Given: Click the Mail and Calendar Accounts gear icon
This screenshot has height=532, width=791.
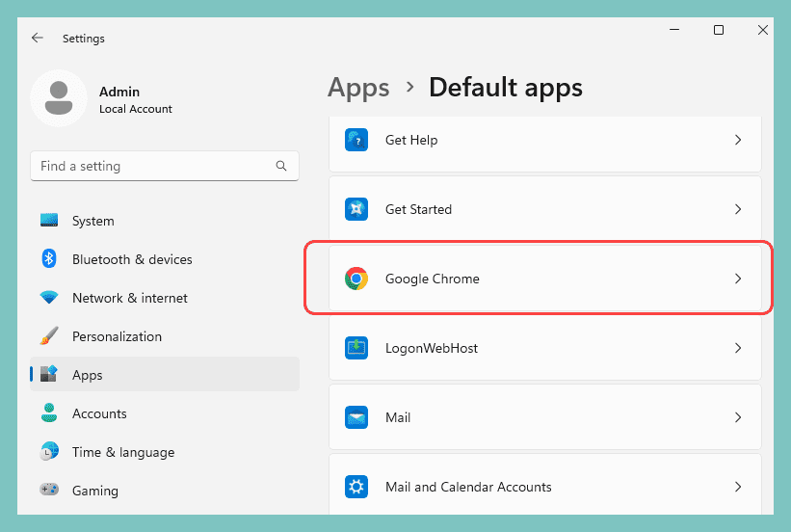Looking at the screenshot, I should click(356, 487).
